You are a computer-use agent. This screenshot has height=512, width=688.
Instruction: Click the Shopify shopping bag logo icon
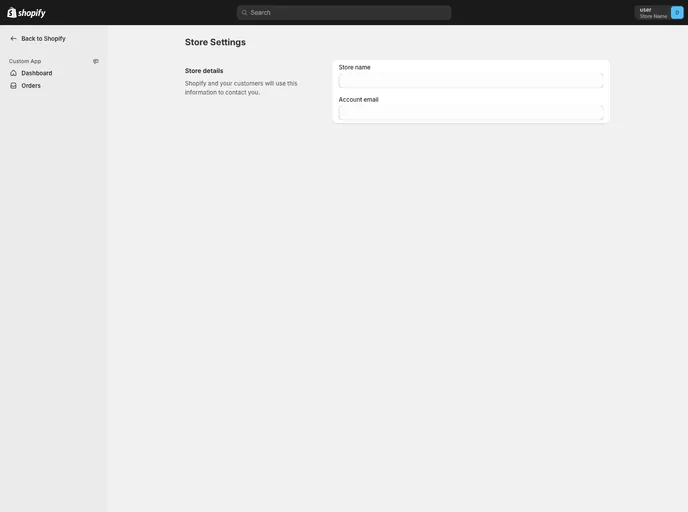point(12,13)
